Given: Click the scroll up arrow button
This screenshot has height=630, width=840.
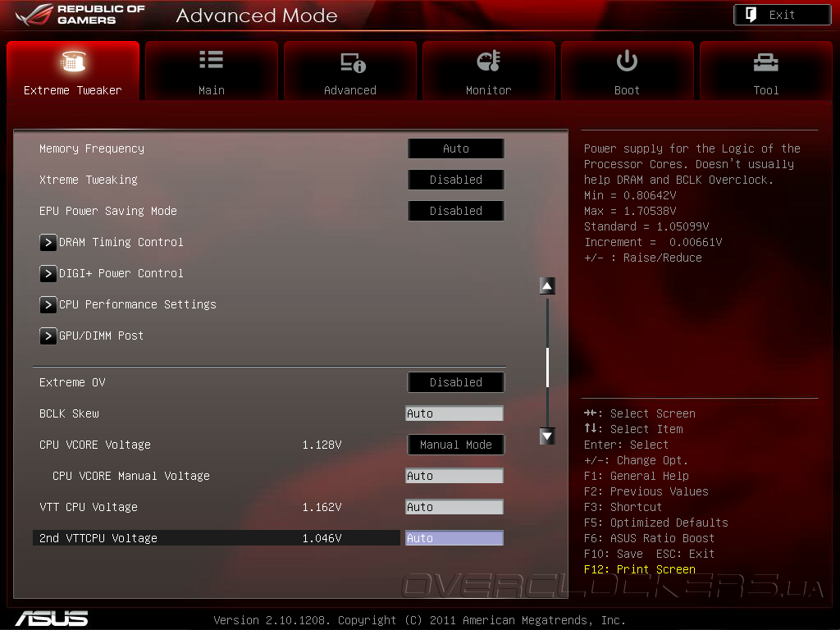Looking at the screenshot, I should point(547,285).
